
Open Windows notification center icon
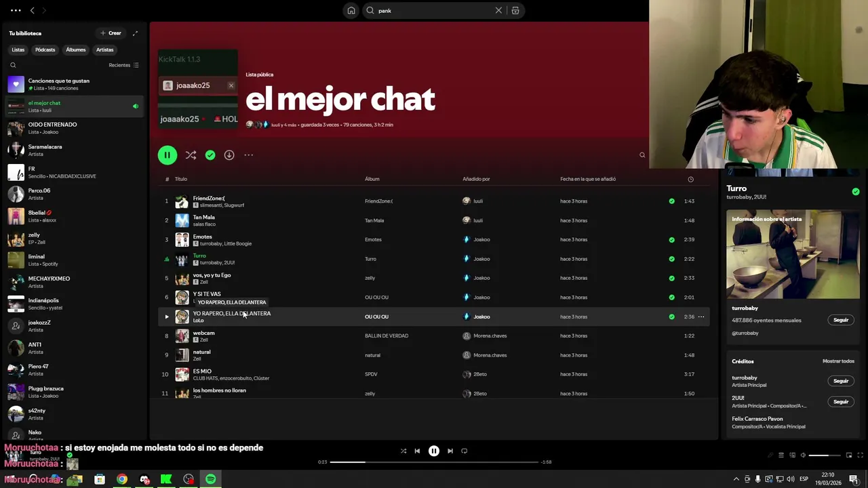[x=854, y=479]
